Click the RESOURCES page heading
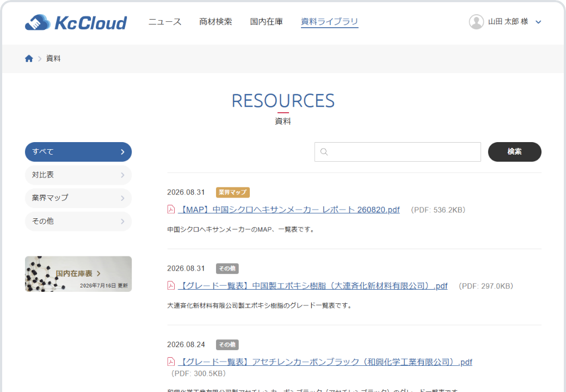Image resolution: width=566 pixels, height=392 pixels. 283,101
